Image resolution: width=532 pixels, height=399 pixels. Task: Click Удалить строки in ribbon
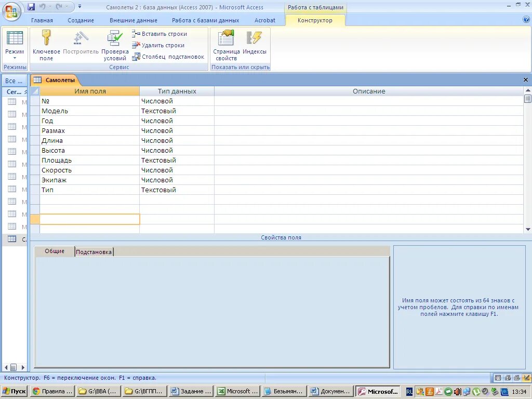pos(158,45)
